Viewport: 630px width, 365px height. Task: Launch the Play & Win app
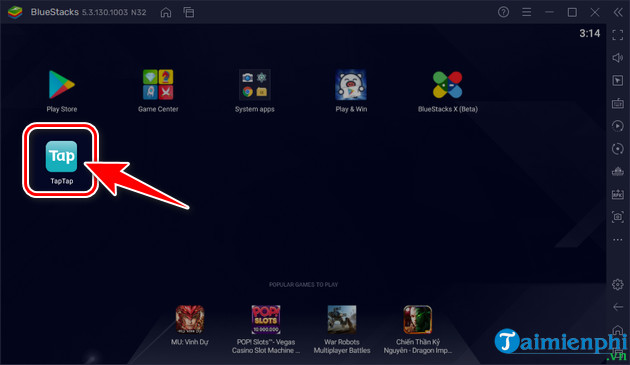pos(351,84)
